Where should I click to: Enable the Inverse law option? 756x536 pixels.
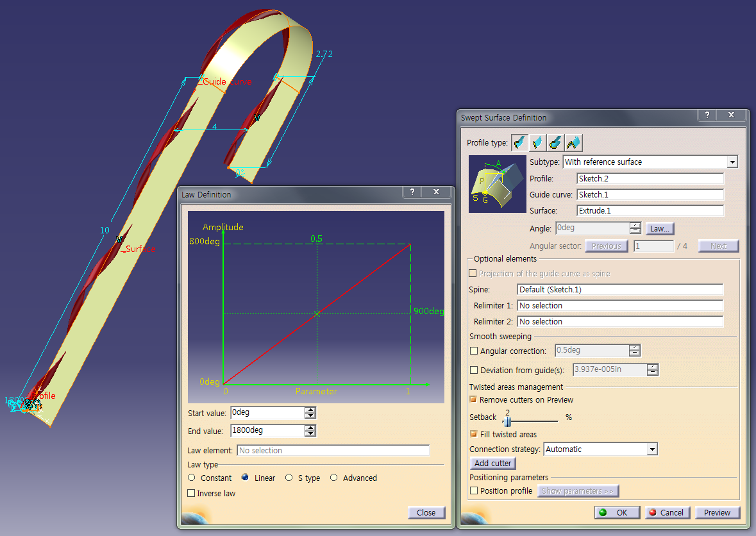point(190,492)
